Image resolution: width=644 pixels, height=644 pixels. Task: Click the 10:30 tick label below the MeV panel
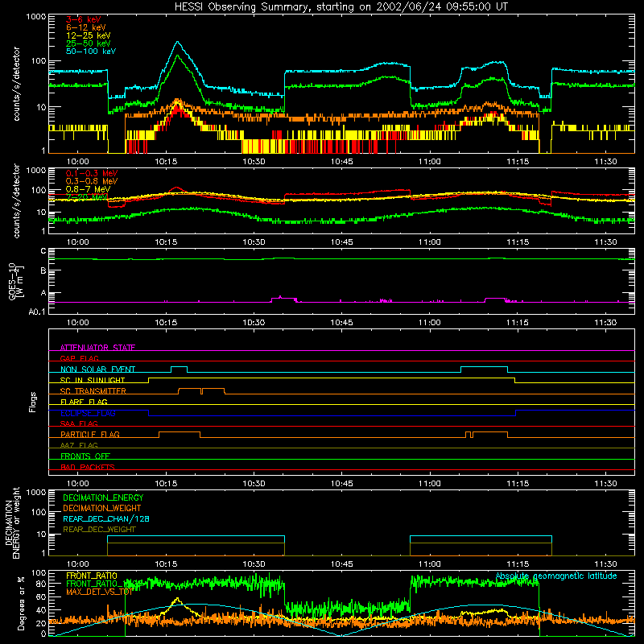[254, 242]
